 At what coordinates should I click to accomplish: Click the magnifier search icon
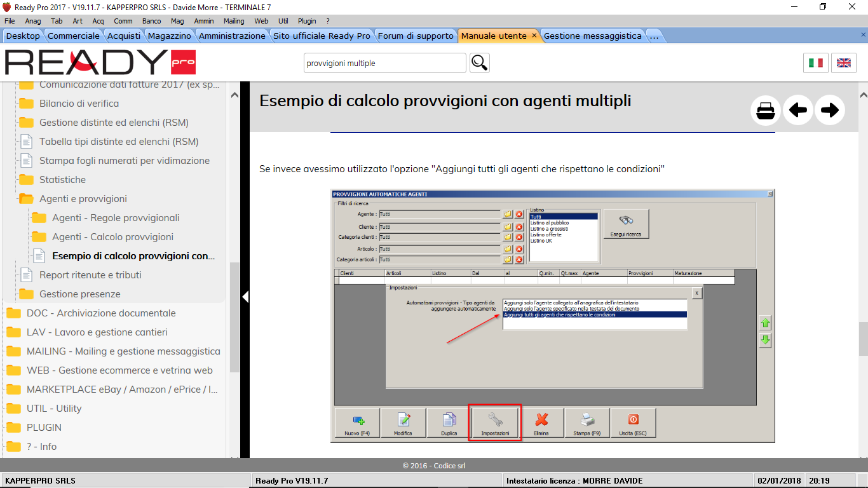pyautogui.click(x=480, y=63)
